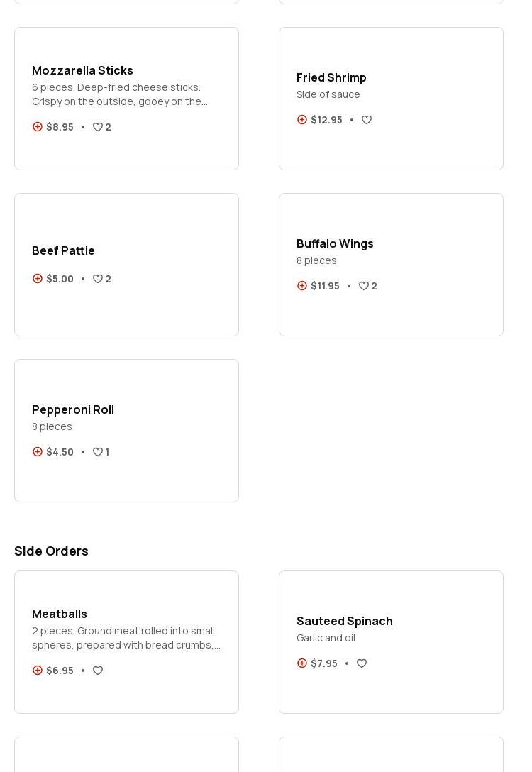Image resolution: width=532 pixels, height=772 pixels.
Task: Heart the Pepperoni Roll item
Action: [x=98, y=452]
